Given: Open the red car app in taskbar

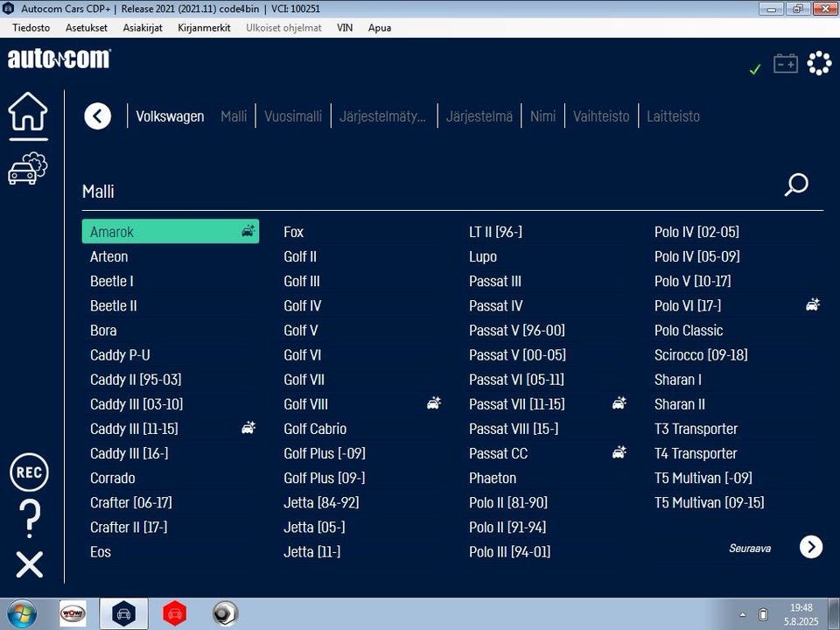Looking at the screenshot, I should point(175,613).
